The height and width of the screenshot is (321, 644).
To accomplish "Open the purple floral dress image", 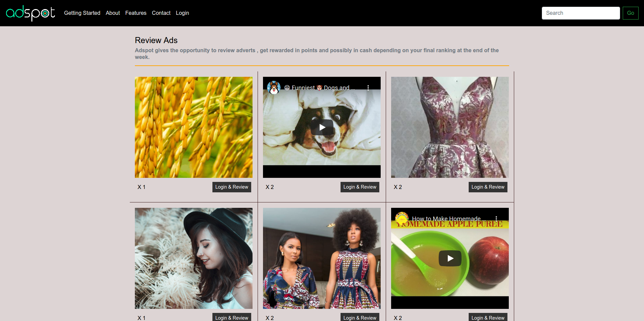I will point(450,127).
